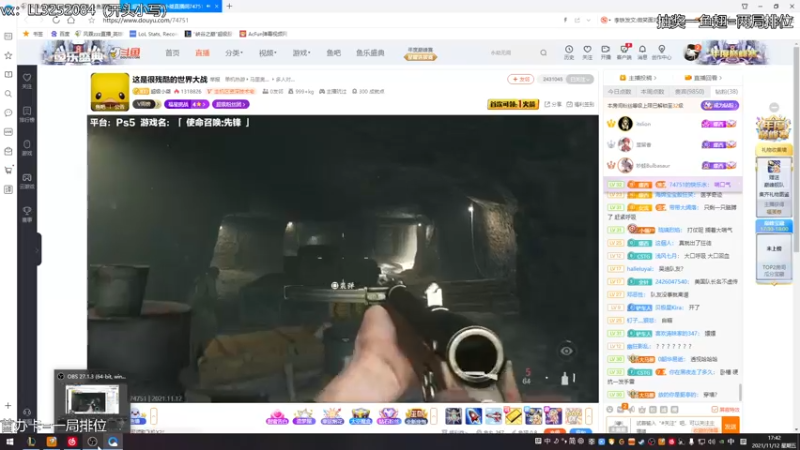Click the browser sidebar star favorites icon
The height and width of the screenshot is (450, 800).
tap(8, 55)
